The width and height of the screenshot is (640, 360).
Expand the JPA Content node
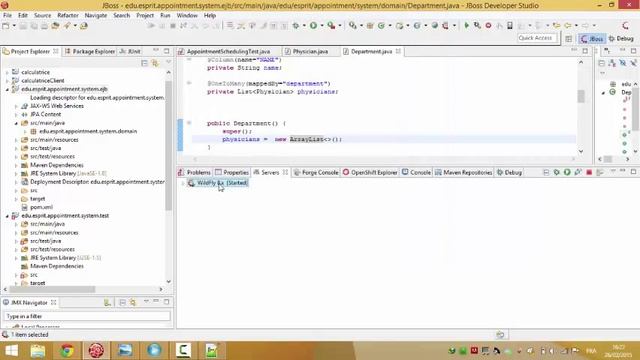click(16, 115)
